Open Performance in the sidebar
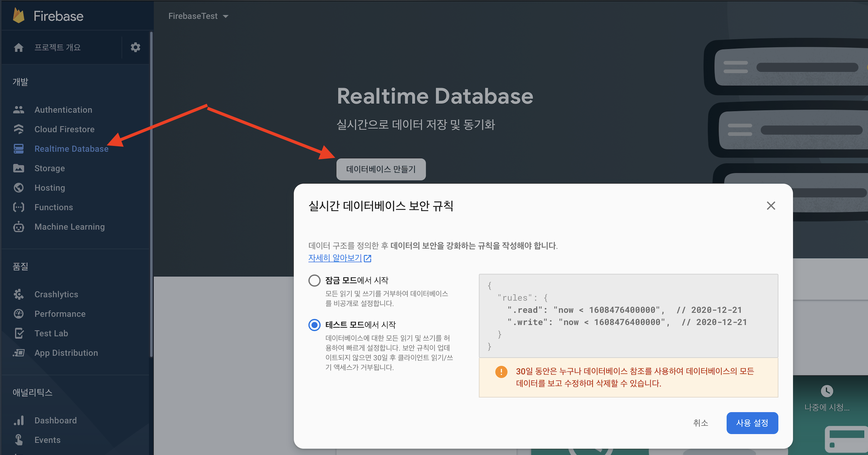This screenshot has width=868, height=455. (x=60, y=314)
